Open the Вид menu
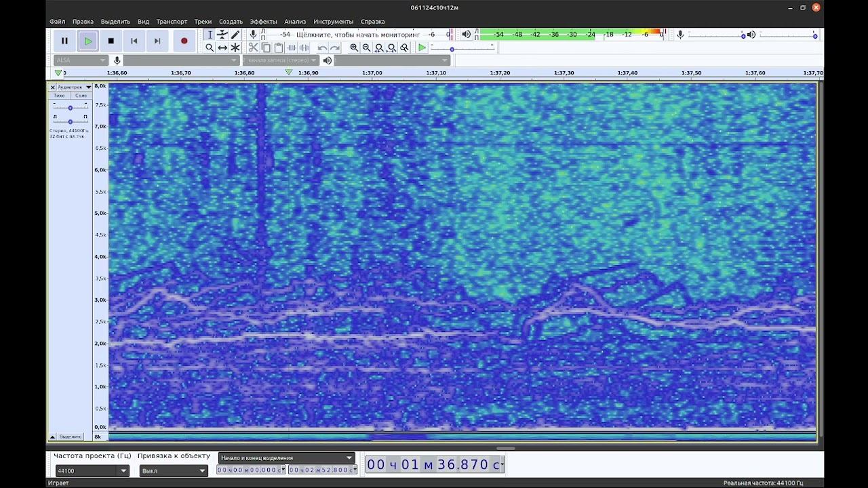The image size is (868, 488). [143, 22]
